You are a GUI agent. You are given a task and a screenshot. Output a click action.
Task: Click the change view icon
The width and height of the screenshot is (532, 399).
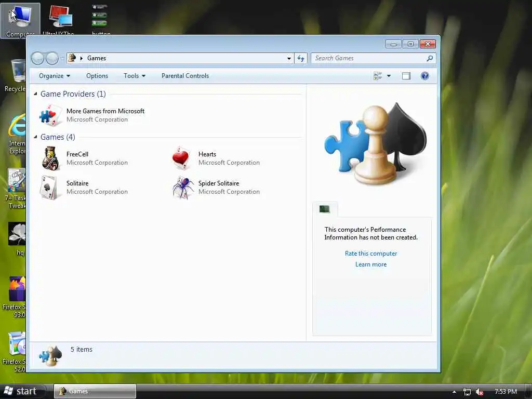(x=378, y=76)
